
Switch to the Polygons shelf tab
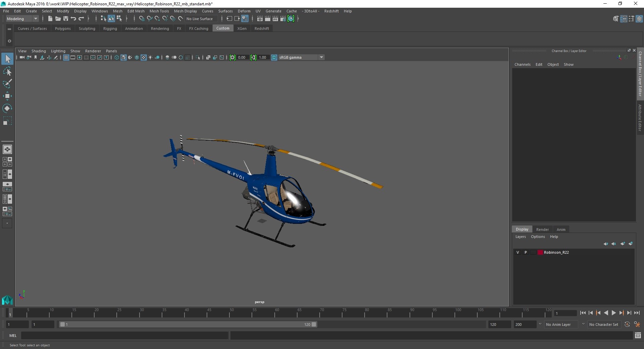point(63,29)
